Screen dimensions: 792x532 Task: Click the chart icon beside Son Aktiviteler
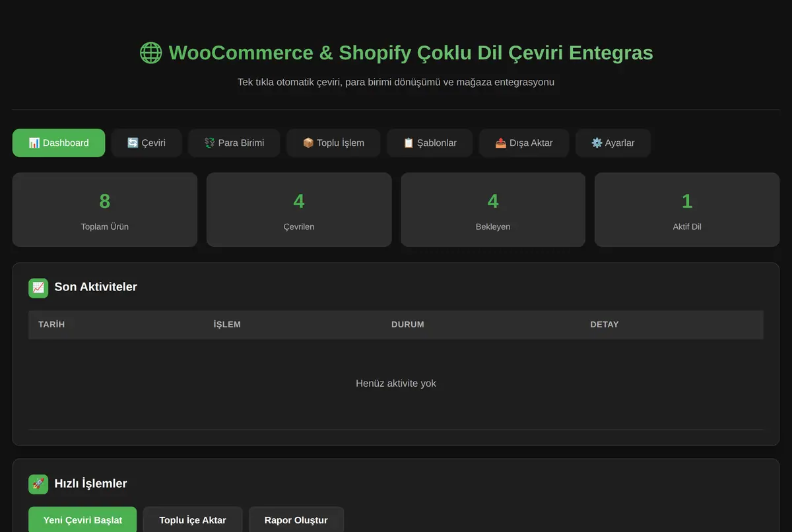point(38,288)
